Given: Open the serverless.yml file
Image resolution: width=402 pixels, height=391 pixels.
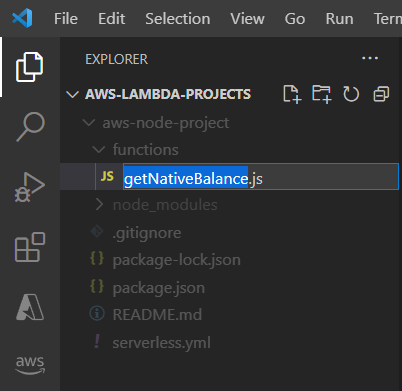Looking at the screenshot, I should click(x=161, y=343).
